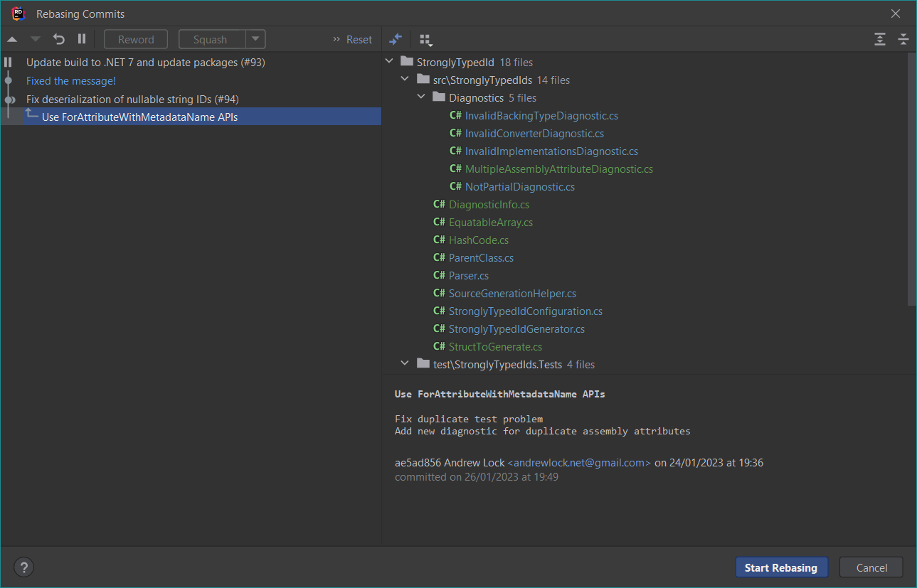Image resolution: width=917 pixels, height=588 pixels.
Task: Collapse the src\StronglyTypedIds folder
Action: pos(405,80)
